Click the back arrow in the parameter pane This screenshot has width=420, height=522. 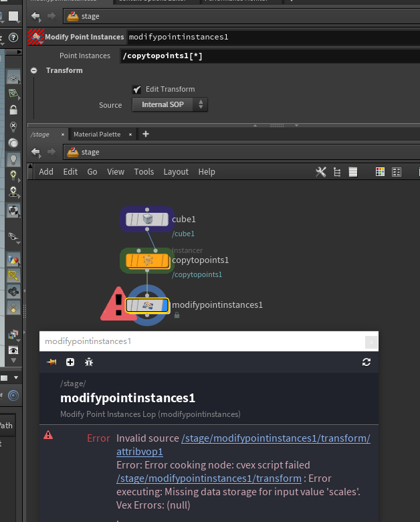(35, 16)
